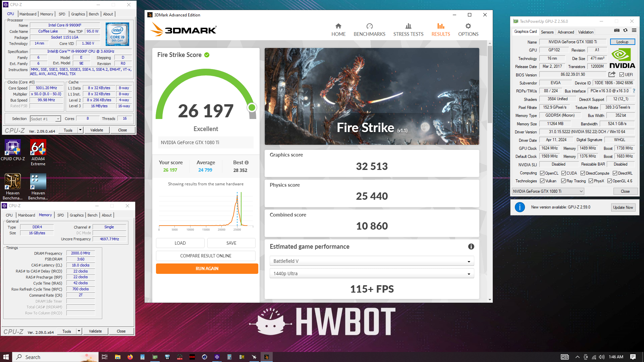Image resolution: width=644 pixels, height=362 pixels.
Task: Open Windows Start menu
Action: click(x=6, y=357)
